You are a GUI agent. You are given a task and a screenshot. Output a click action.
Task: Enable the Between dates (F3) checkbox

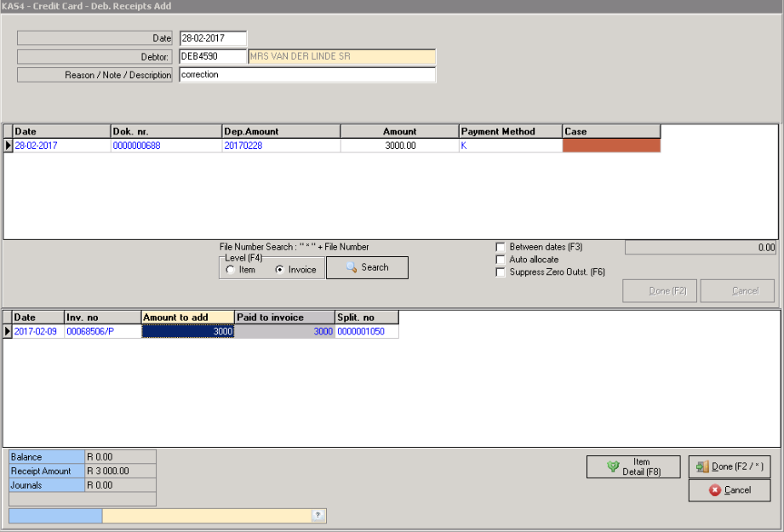point(501,248)
